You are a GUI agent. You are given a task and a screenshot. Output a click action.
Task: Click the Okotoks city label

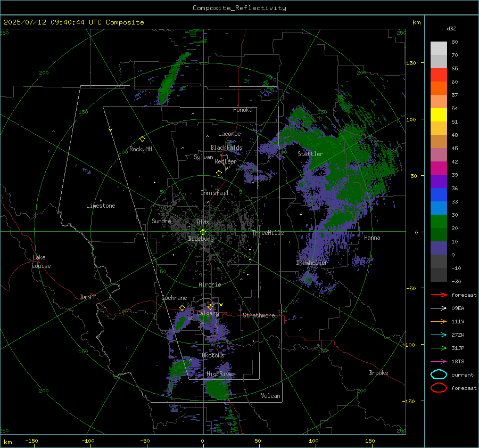coord(213,355)
